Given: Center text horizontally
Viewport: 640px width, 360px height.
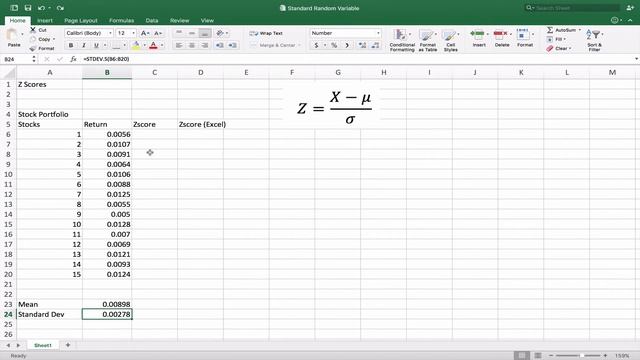Looking at the screenshot, I should coord(192,45).
